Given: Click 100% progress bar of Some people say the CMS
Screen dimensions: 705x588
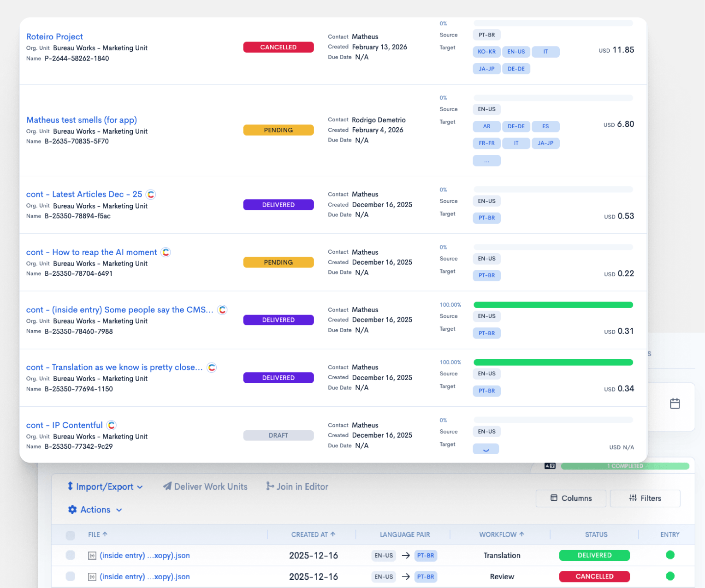Looking at the screenshot, I should 553,305.
